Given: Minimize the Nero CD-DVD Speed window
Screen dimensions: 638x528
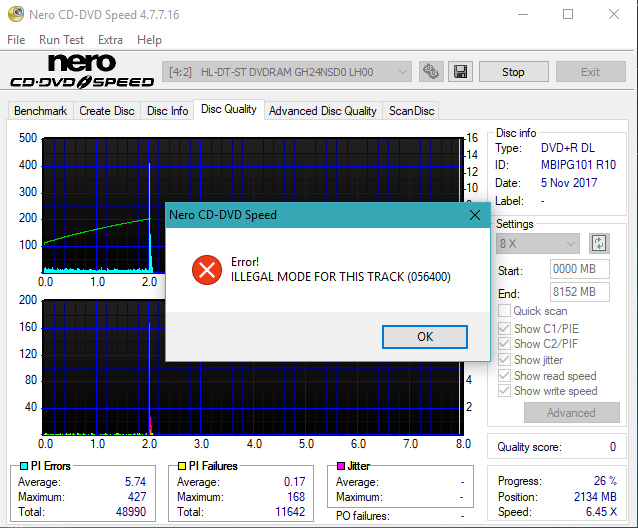Looking at the screenshot, I should (x=523, y=14).
